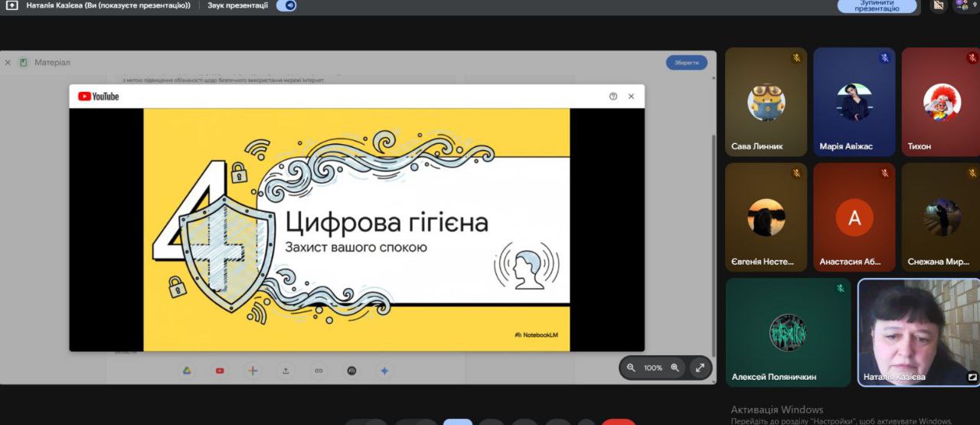The width and height of the screenshot is (980, 425).
Task: Close the YouTube video dialog
Action: tap(631, 96)
